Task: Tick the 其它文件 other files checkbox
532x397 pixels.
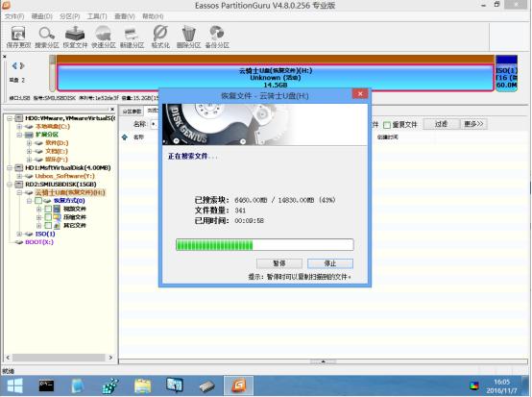Action: [x=48, y=226]
